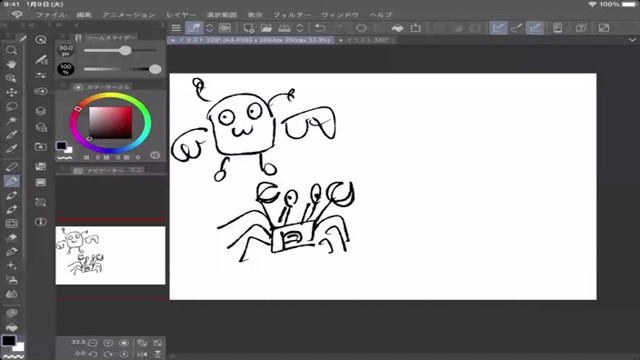The image size is (640, 360).
Task: Open the hamburger menu in command bar
Action: coord(176,28)
